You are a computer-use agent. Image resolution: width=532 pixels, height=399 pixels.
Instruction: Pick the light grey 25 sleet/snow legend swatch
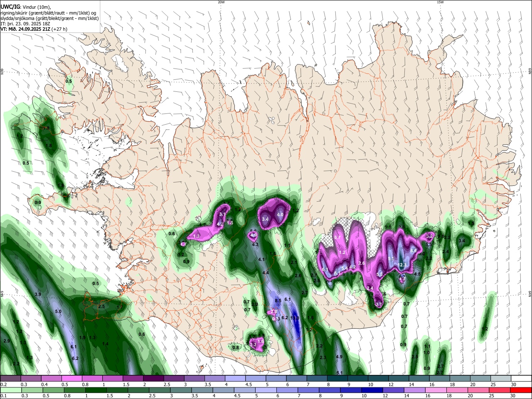[501, 378]
